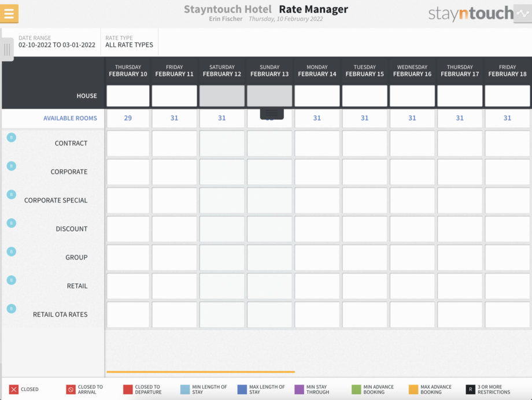The height and width of the screenshot is (400, 532).
Task: Click the Thursday February 17 column header
Action: point(460,71)
